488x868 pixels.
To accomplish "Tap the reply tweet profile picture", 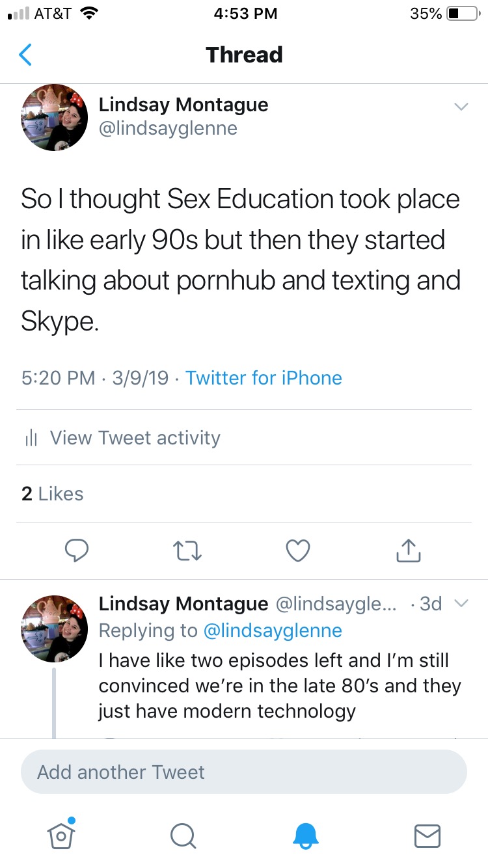I will tap(55, 629).
